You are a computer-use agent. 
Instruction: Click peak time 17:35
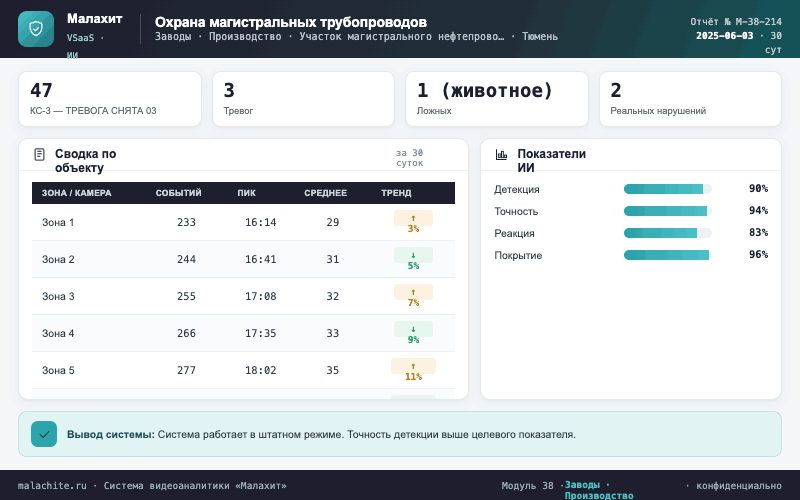click(261, 333)
